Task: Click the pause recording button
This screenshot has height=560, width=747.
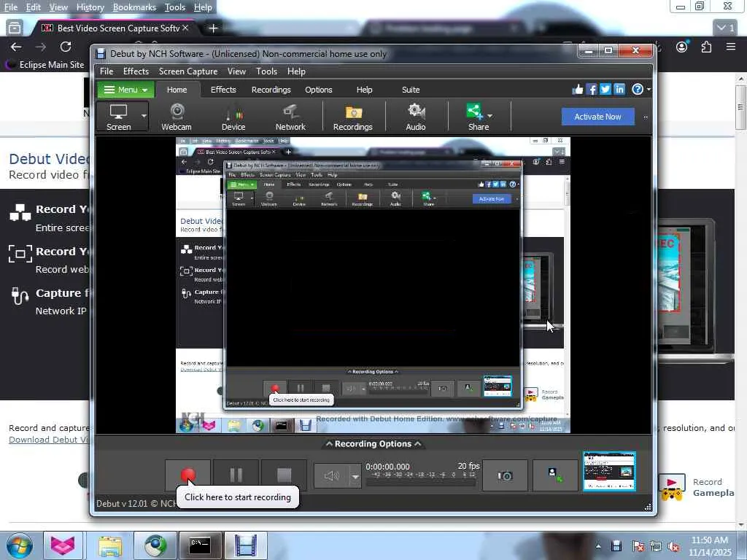Action: coord(236,475)
